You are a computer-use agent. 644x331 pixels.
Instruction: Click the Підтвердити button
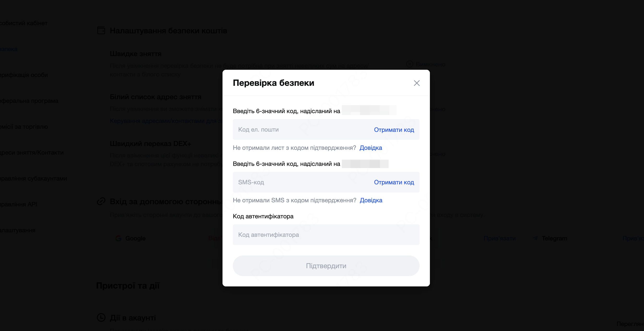(x=326, y=266)
